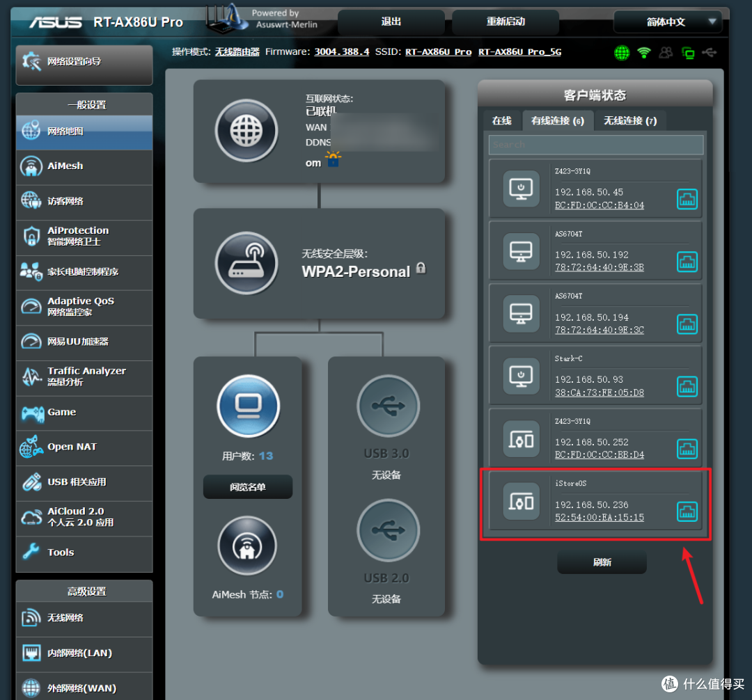This screenshot has height=700, width=752.
Task: Open AiProtection 智能网络卫士
Action: [84, 237]
